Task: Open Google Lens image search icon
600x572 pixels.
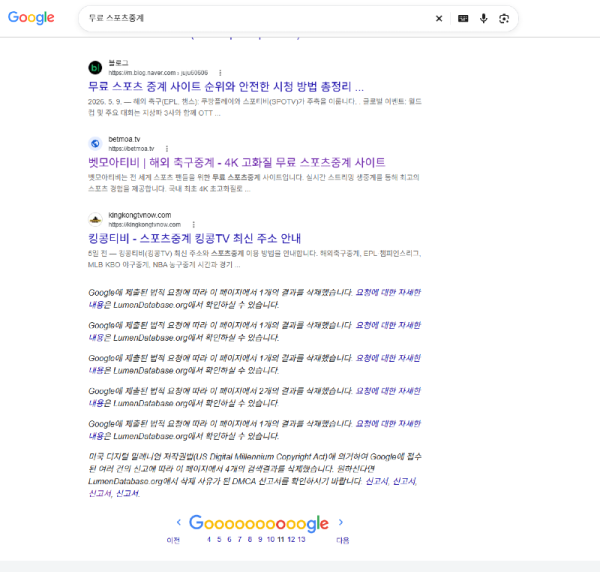Action: tap(504, 18)
